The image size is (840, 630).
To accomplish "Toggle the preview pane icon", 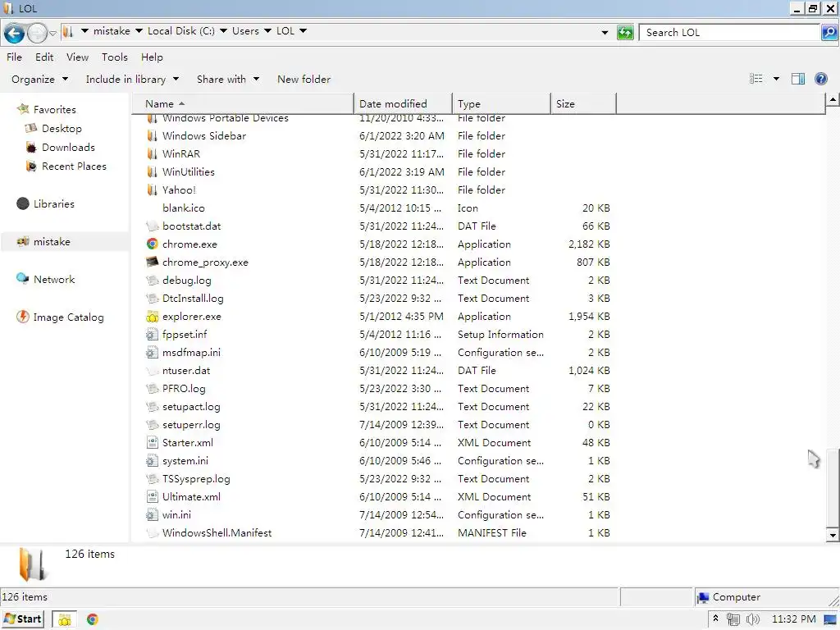I will pyautogui.click(x=797, y=79).
